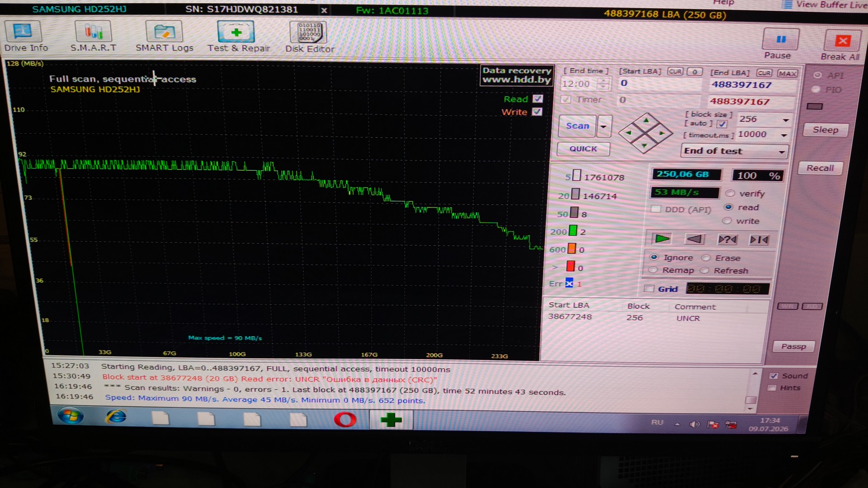Open the Help menu
The height and width of the screenshot is (488, 868).
coord(723,3)
